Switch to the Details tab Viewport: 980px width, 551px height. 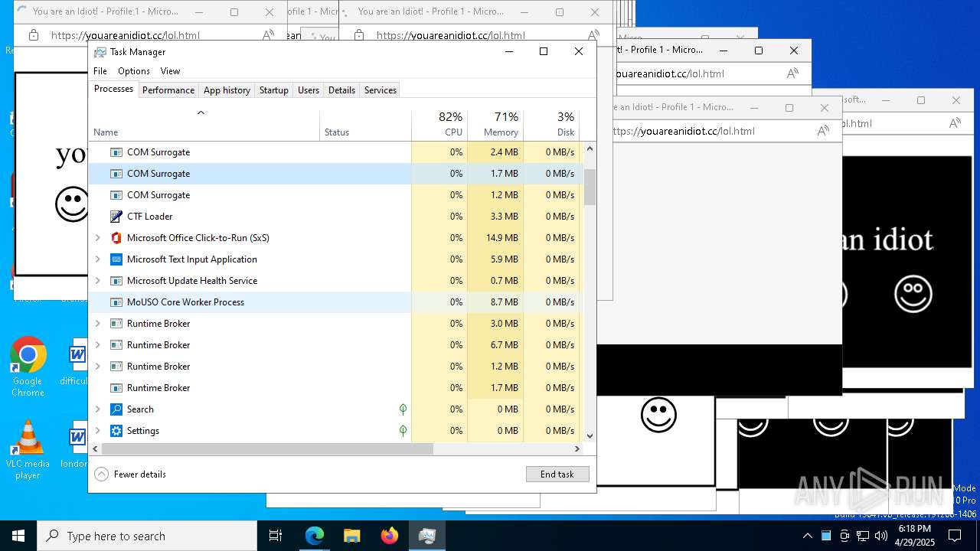tap(341, 90)
